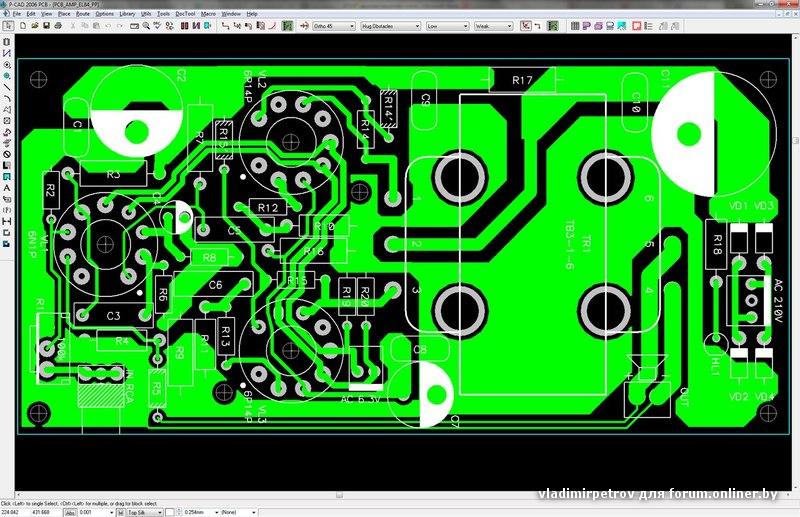Toggle the green DRC icon in toolbar
This screenshot has width=800, height=517.
287,26
